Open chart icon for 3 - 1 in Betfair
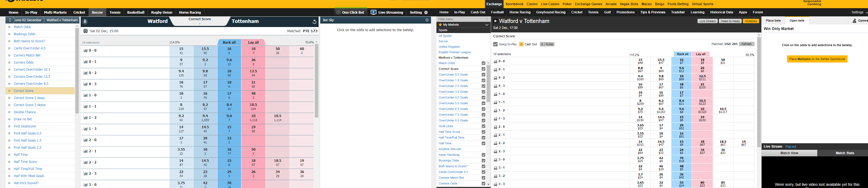 tap(495, 168)
